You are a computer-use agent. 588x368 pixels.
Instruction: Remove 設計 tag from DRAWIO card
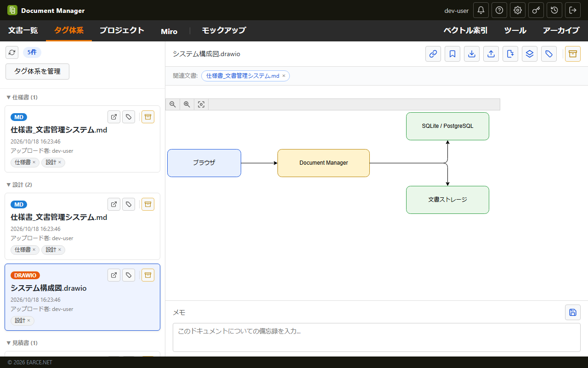coord(28,321)
